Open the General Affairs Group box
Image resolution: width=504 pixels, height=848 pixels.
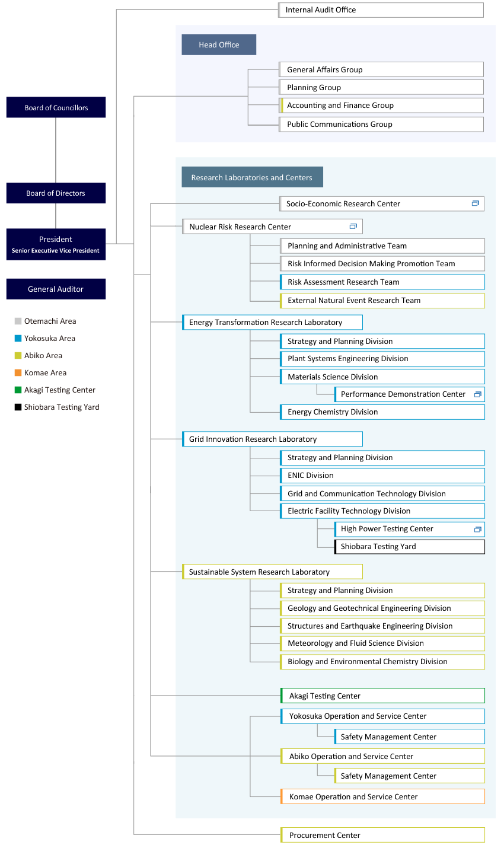(x=381, y=69)
